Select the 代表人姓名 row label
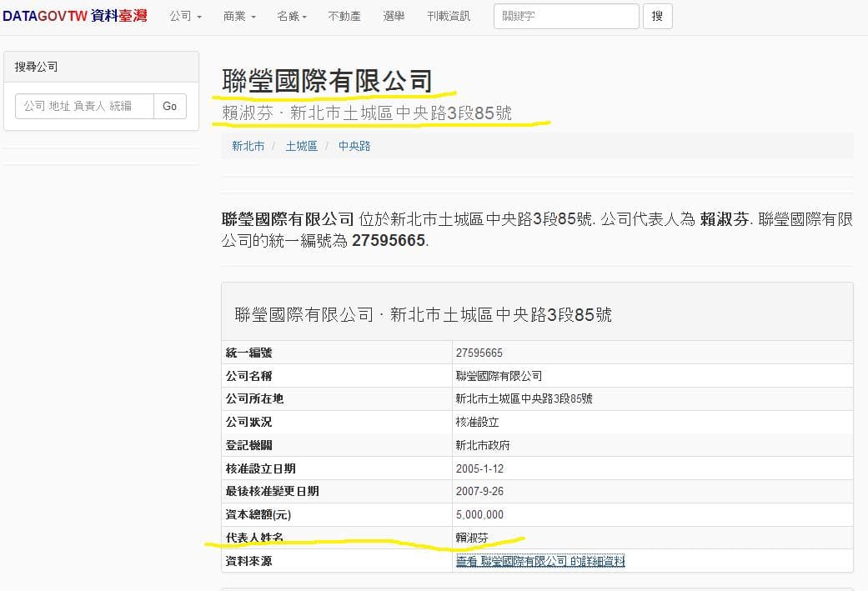Screen dimensions: 868x591 click(x=254, y=538)
